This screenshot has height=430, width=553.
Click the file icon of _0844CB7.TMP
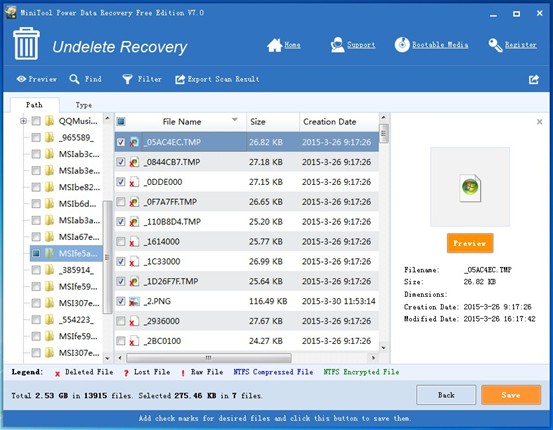(x=134, y=162)
